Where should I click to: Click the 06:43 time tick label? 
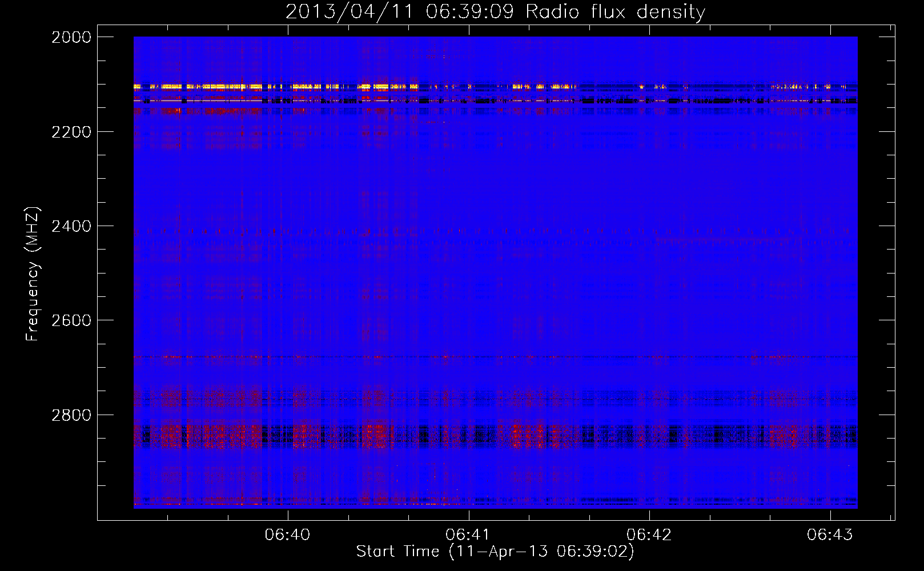coord(829,534)
